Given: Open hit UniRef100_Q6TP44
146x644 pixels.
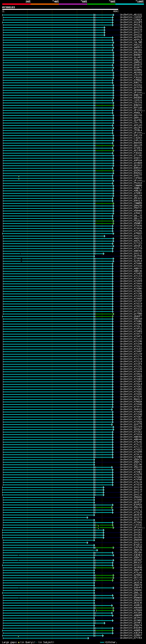Looking at the screenshot, I should [131, 256].
